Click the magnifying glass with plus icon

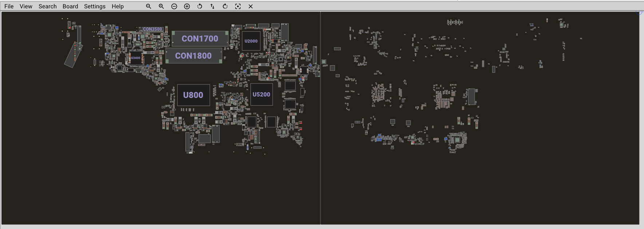coord(161,6)
